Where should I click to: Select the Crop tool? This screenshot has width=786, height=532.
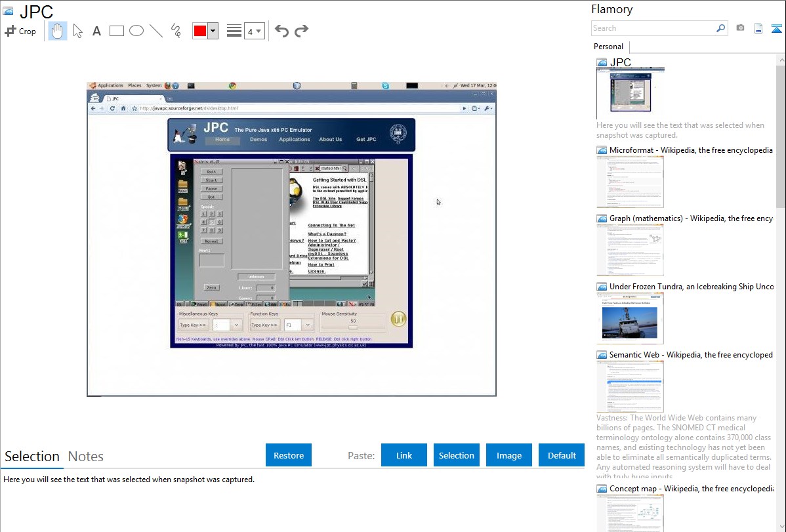(20, 31)
